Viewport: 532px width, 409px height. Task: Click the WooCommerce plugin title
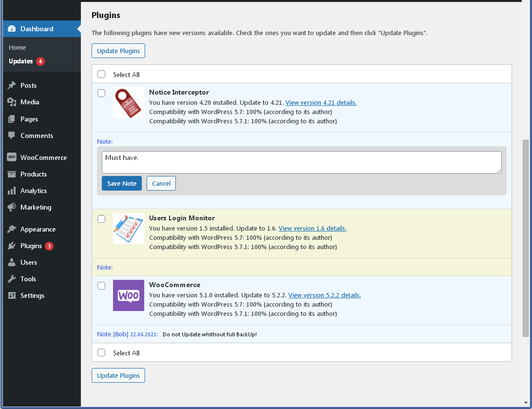pos(175,285)
